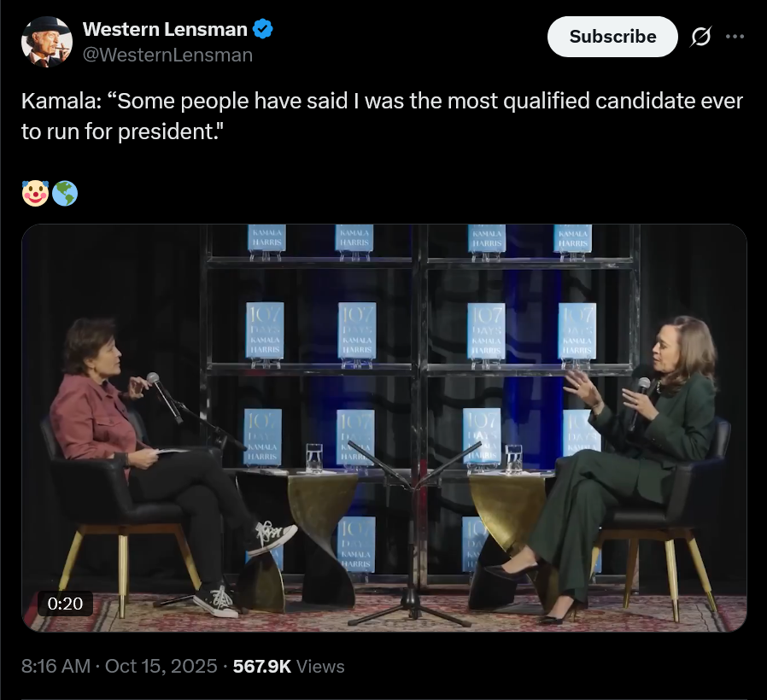Open the 8:16 AM post timestamp
The width and height of the screenshot is (767, 700).
(56, 666)
